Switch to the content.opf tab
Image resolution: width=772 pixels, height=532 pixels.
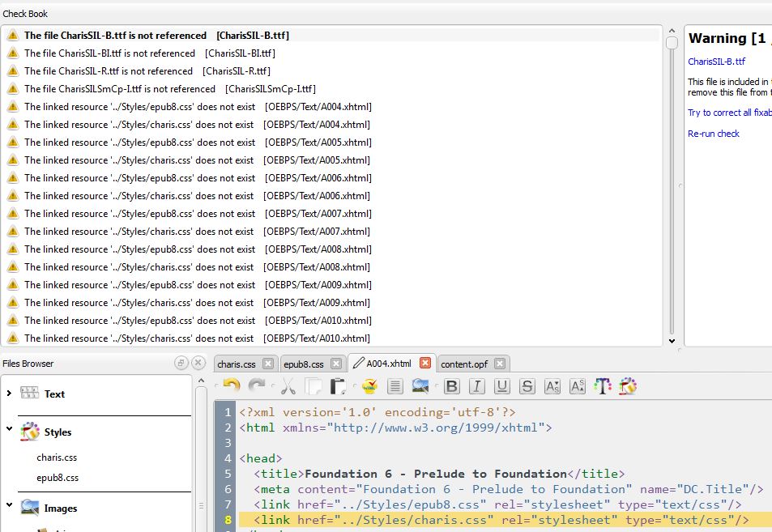pyautogui.click(x=464, y=364)
